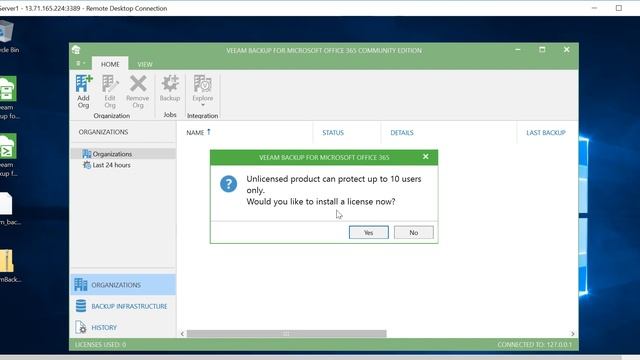Open the HISTORY navigation section
The width and height of the screenshot is (640, 360).
click(x=123, y=327)
